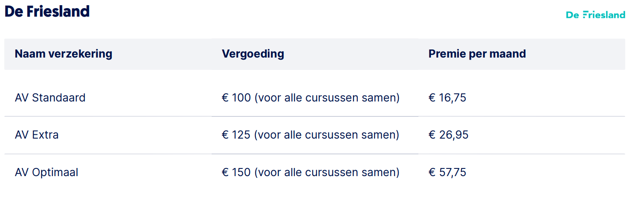Click the divider line below AV Standaard row

click(315, 116)
